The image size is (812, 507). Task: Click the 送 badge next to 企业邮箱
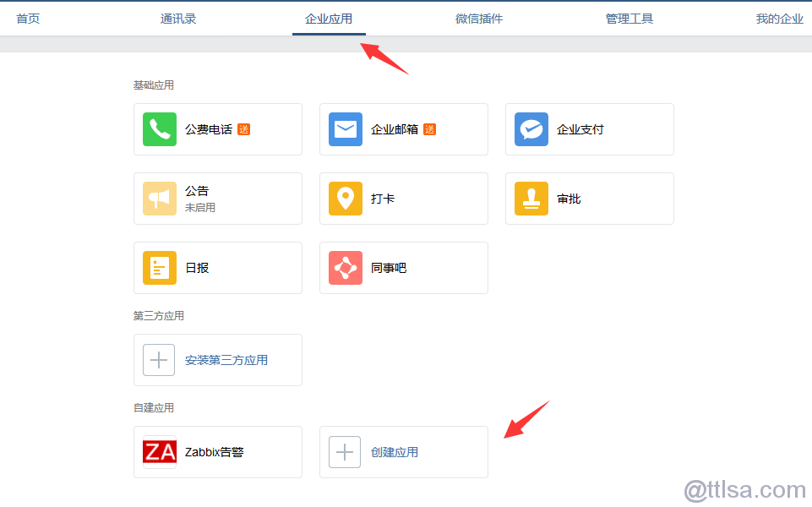click(x=430, y=129)
